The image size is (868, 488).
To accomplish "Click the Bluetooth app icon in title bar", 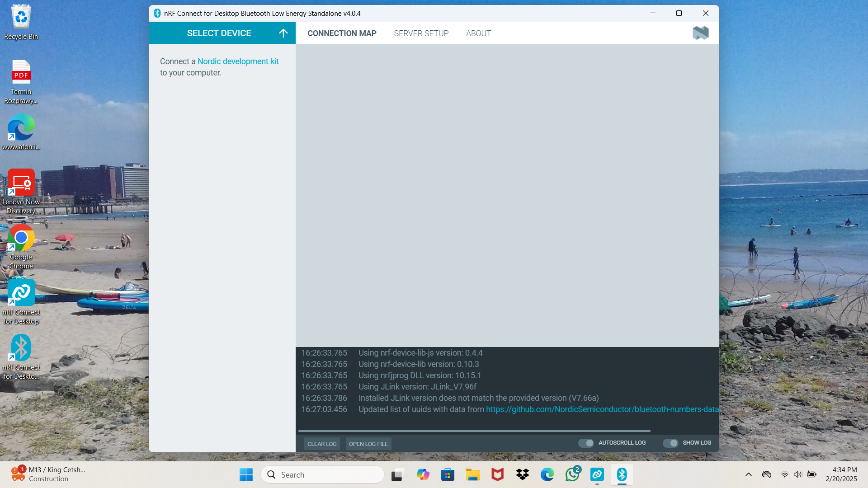I will 157,13.
